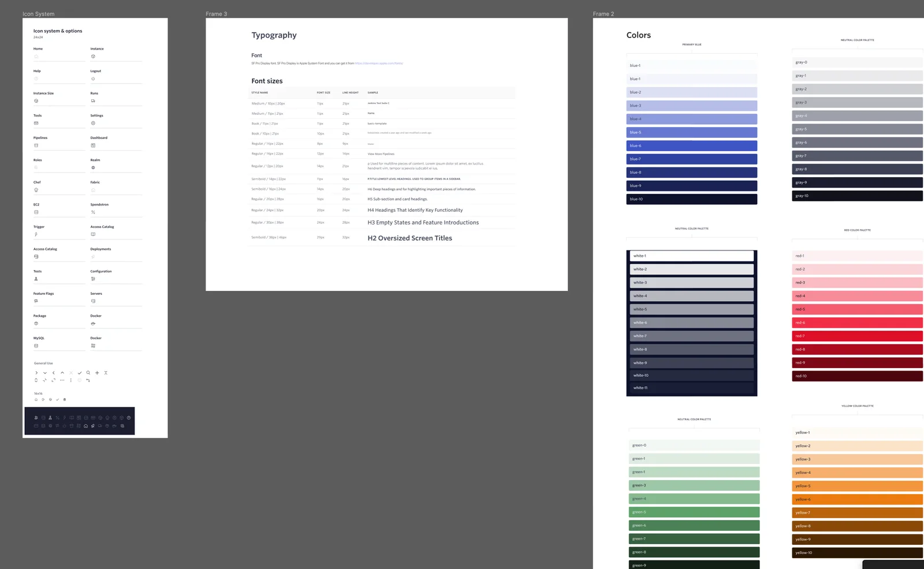
Task: Click the Feature Flags icon
Action: point(36,301)
